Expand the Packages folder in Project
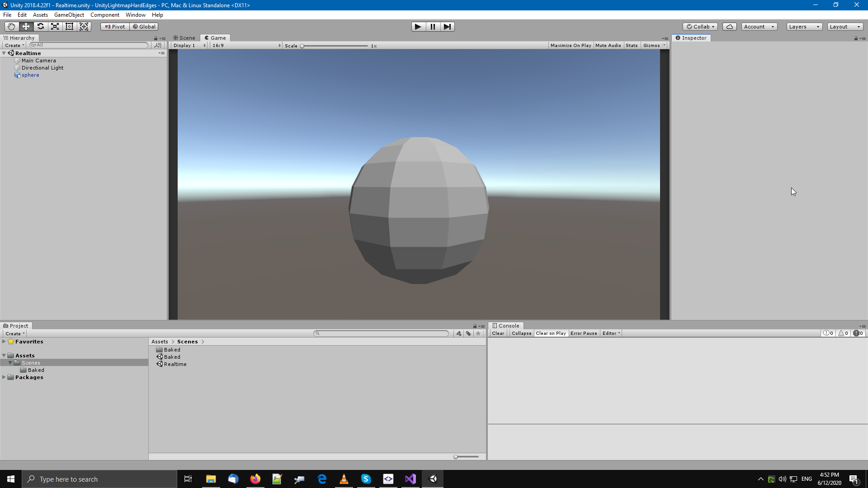Image resolution: width=868 pixels, height=488 pixels. pyautogui.click(x=4, y=377)
